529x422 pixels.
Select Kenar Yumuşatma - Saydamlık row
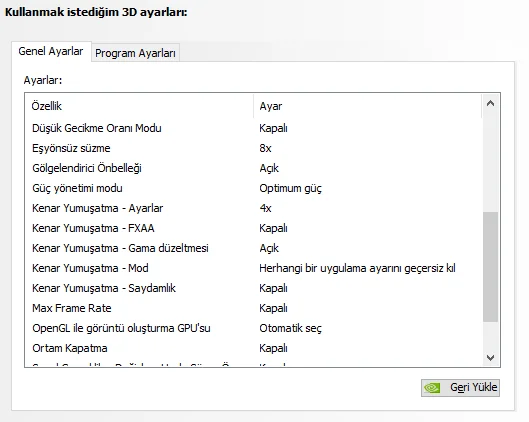point(254,288)
